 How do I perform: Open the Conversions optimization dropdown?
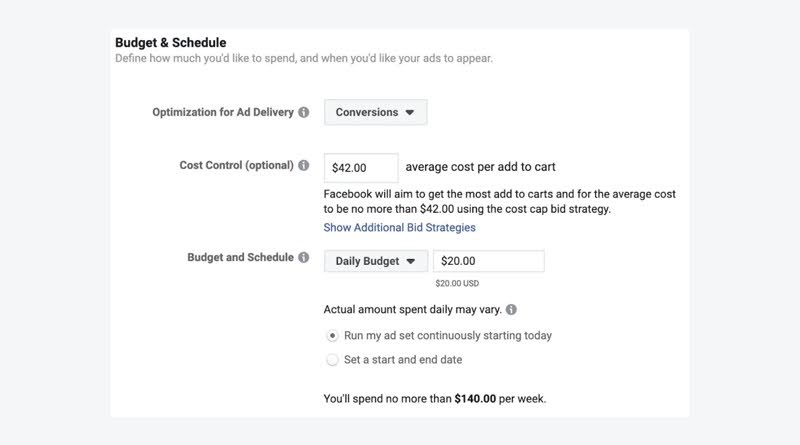pyautogui.click(x=376, y=112)
